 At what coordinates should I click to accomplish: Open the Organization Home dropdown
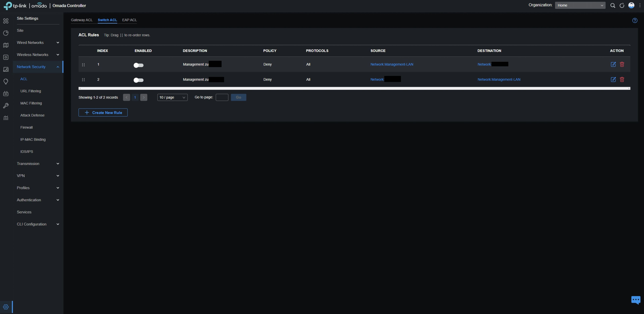pyautogui.click(x=580, y=5)
